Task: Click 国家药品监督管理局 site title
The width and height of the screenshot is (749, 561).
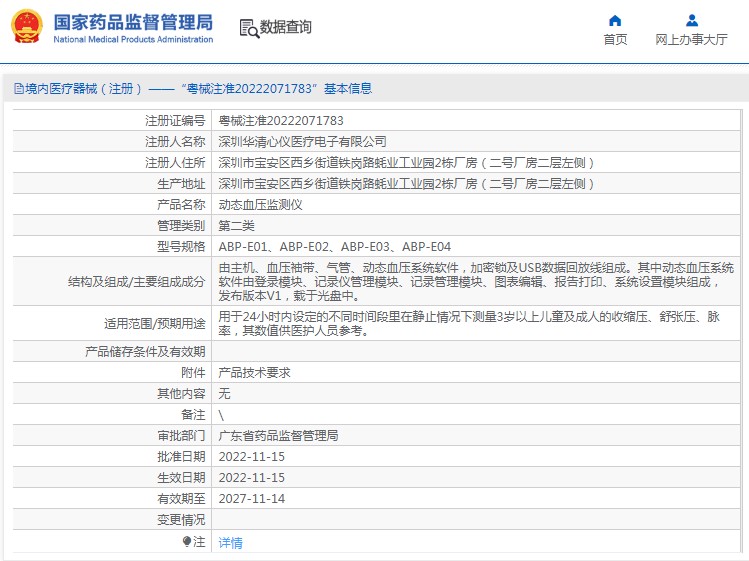Action: [x=133, y=22]
